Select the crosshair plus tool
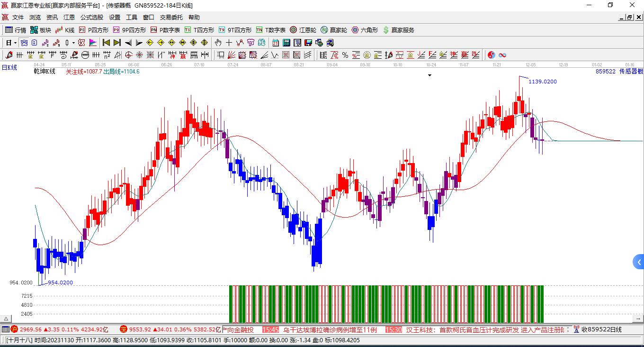The image size is (644, 347). 229,43
